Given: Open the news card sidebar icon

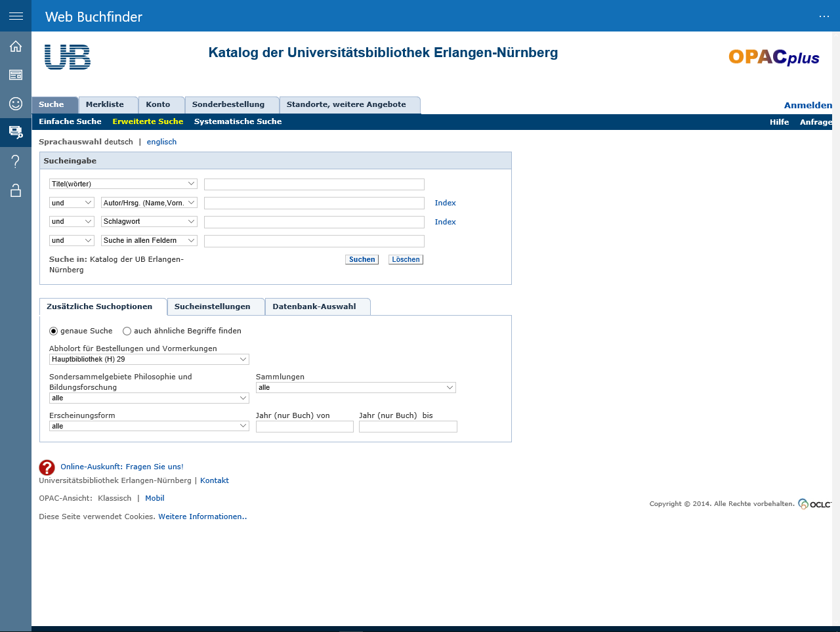Looking at the screenshot, I should point(16,75).
